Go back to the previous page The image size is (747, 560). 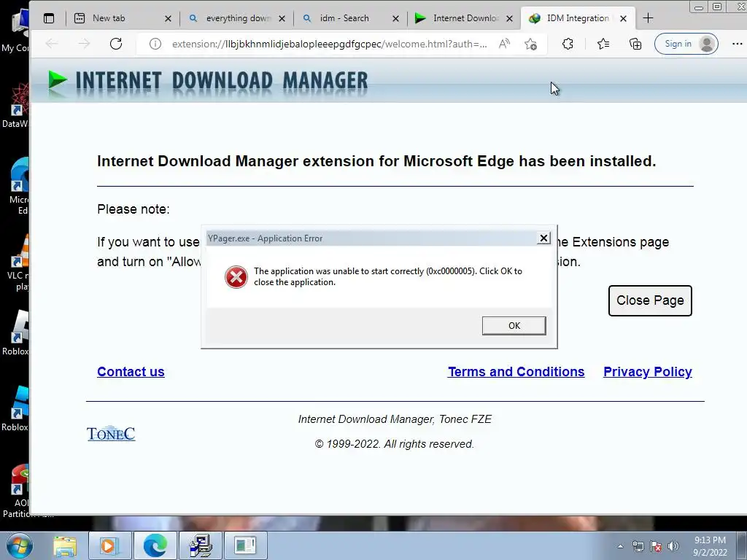coord(52,44)
